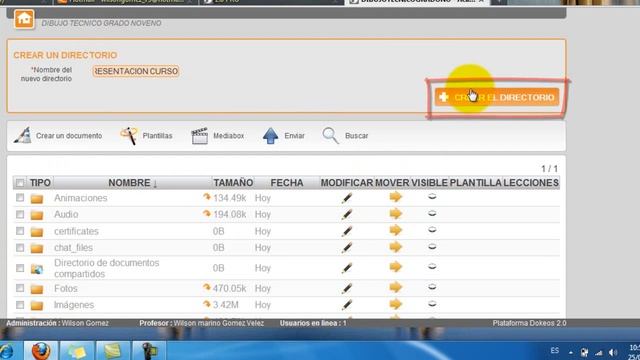Viewport: 640px width, 360px height.
Task: Move chat_files with the arrow icon
Action: click(396, 247)
